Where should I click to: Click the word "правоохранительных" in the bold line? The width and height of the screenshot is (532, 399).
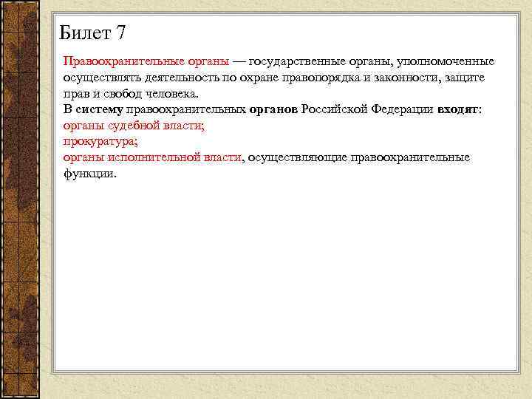tap(186, 110)
